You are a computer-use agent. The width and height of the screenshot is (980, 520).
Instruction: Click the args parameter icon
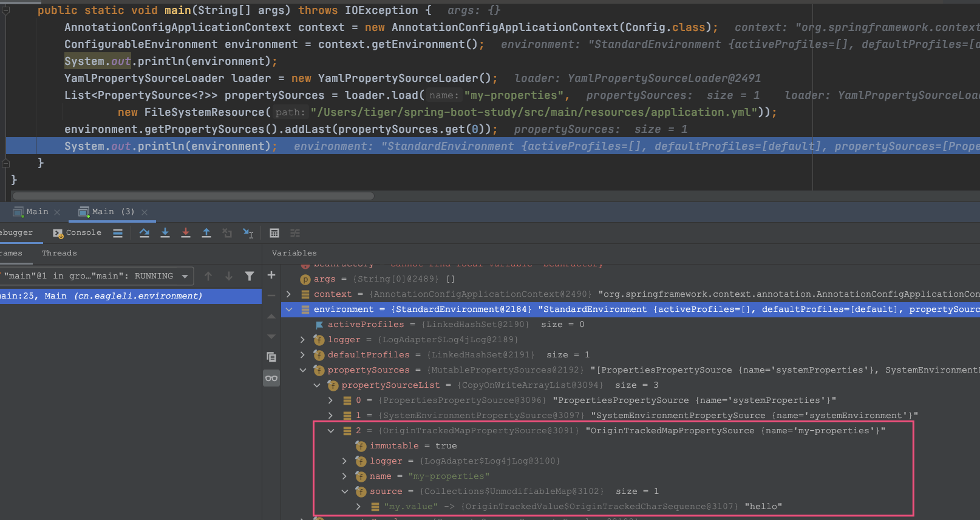point(305,279)
